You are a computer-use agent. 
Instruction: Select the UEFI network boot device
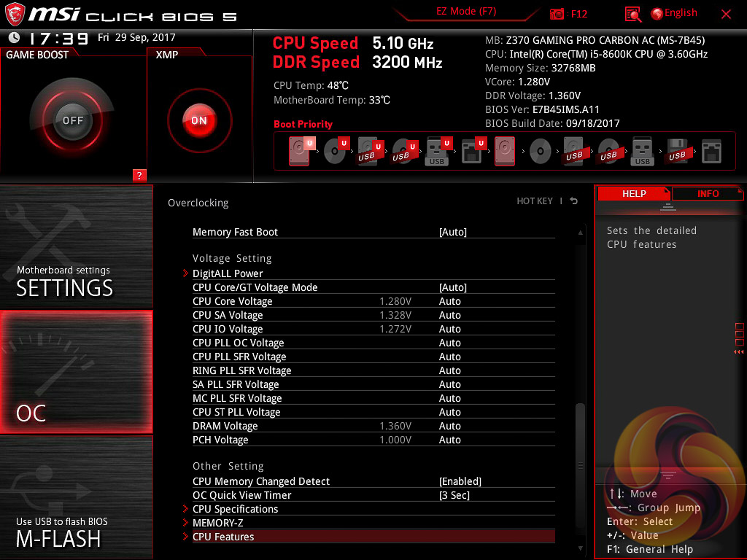tap(473, 151)
